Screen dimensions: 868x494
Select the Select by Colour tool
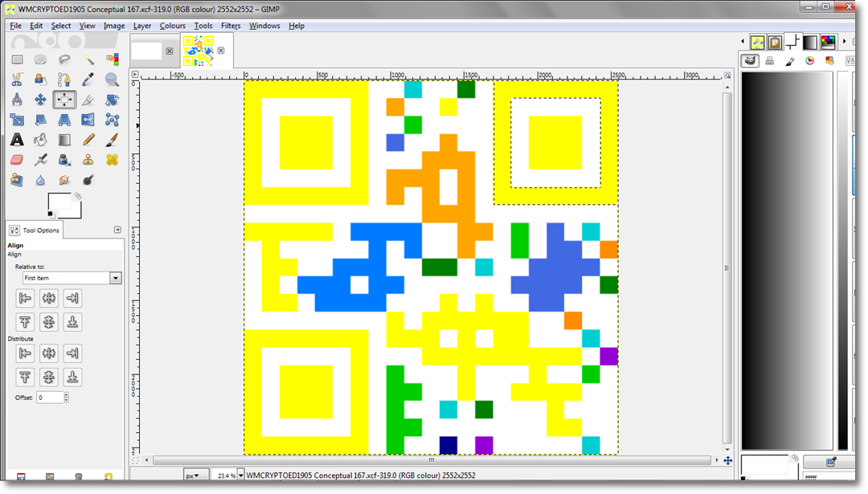(113, 59)
